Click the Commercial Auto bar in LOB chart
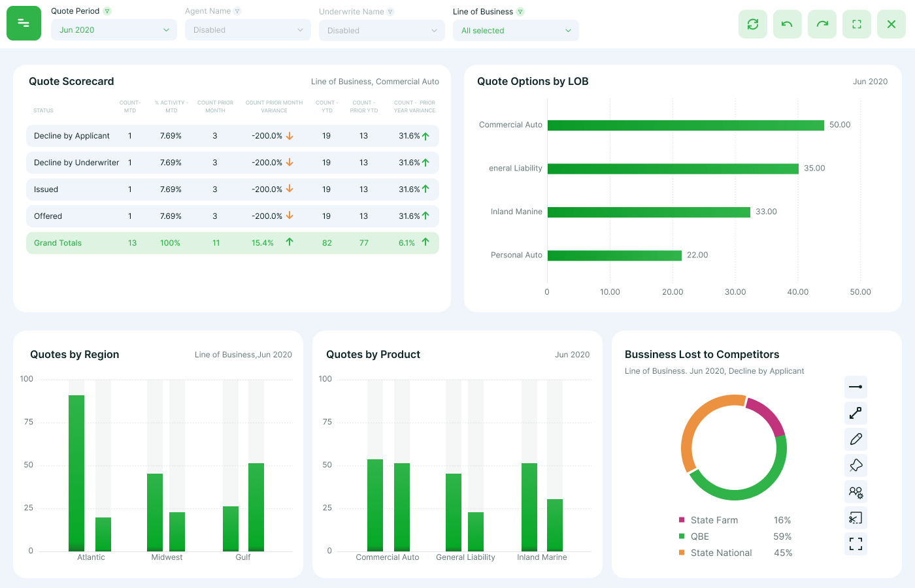This screenshot has width=915, height=588. coord(685,125)
